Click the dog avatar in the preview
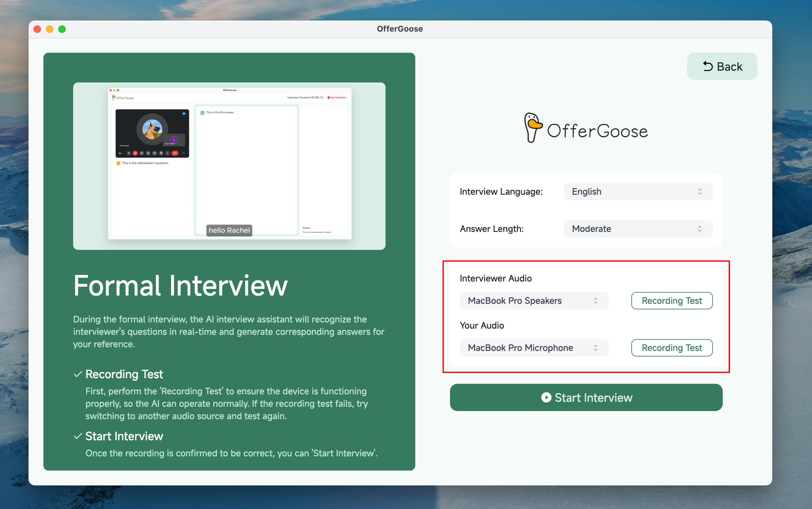Screen dimensions: 812x509 click(152, 129)
